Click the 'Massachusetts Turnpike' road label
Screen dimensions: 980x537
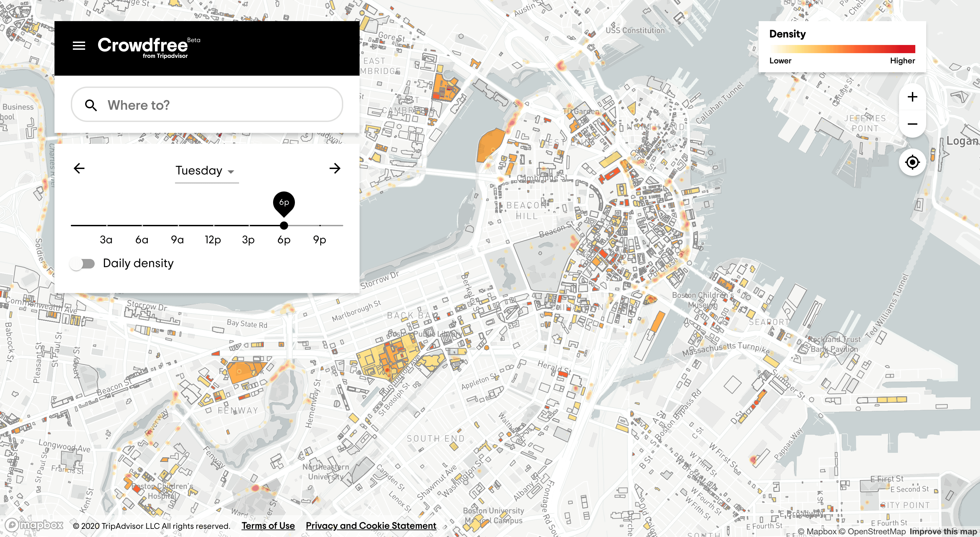click(726, 349)
